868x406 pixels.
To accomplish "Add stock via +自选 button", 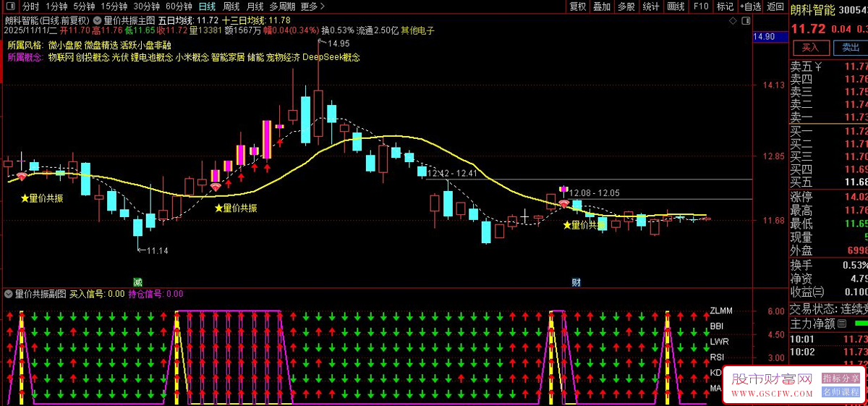I will [x=749, y=7].
